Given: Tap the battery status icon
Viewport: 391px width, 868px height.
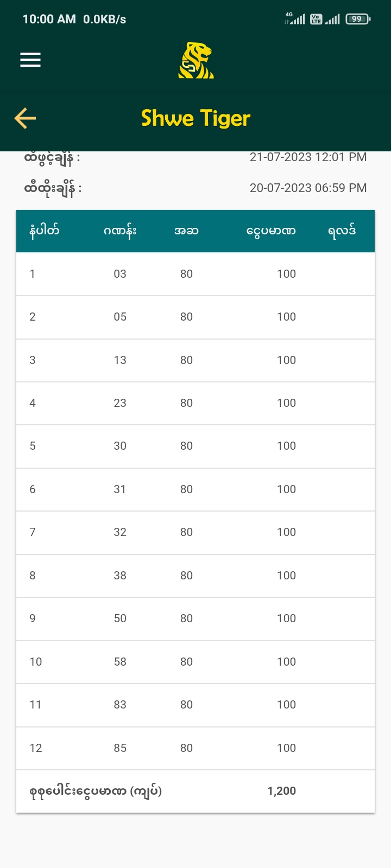Looking at the screenshot, I should pyautogui.click(x=358, y=19).
